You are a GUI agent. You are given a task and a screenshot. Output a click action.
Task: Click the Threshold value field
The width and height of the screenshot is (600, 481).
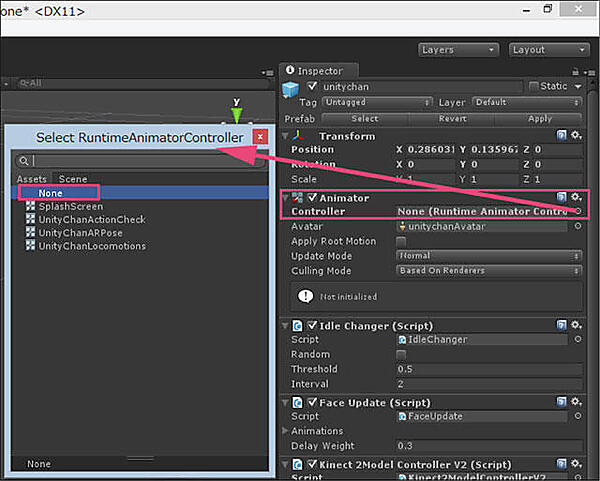click(x=488, y=369)
